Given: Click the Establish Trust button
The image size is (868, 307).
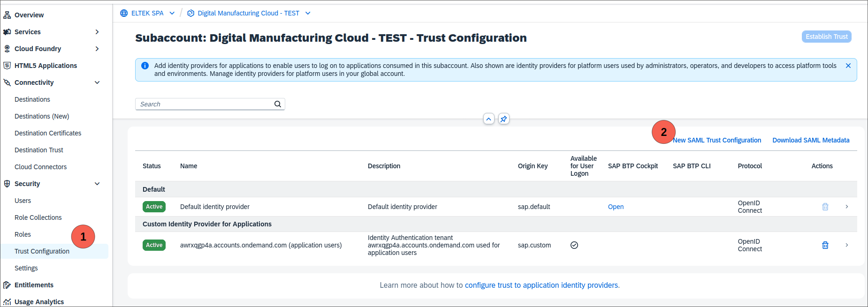Looking at the screenshot, I should tap(826, 37).
